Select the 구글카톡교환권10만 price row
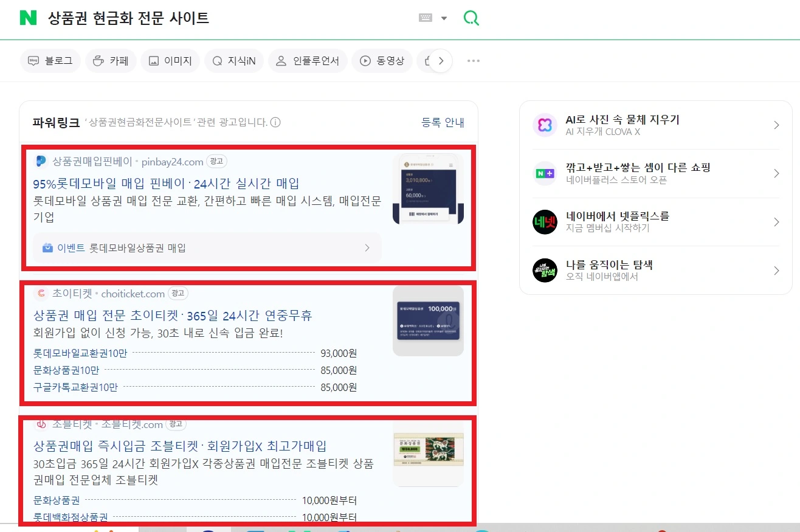The image size is (800, 532). pos(195,387)
